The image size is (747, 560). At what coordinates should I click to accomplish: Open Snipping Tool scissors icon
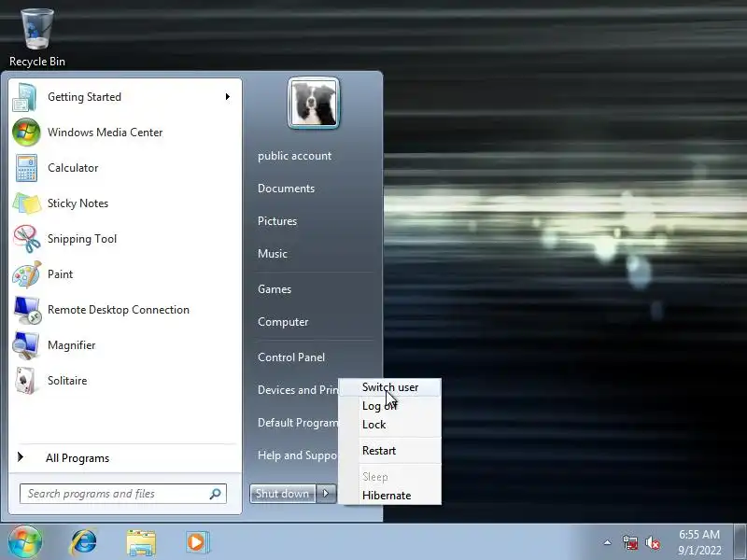point(26,239)
